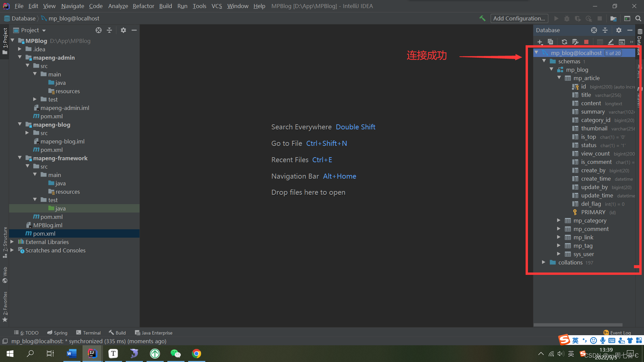Open Chrome from the Windows taskbar
The height and width of the screenshot is (362, 644).
[x=197, y=354]
